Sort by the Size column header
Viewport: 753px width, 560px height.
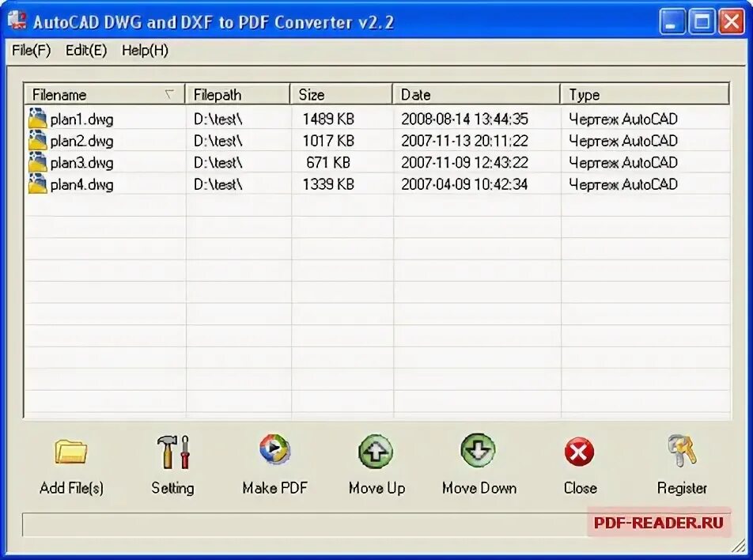342,95
